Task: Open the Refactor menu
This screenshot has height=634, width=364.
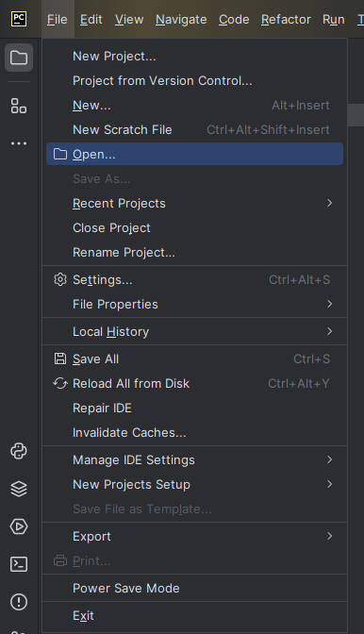Action: [x=286, y=20]
